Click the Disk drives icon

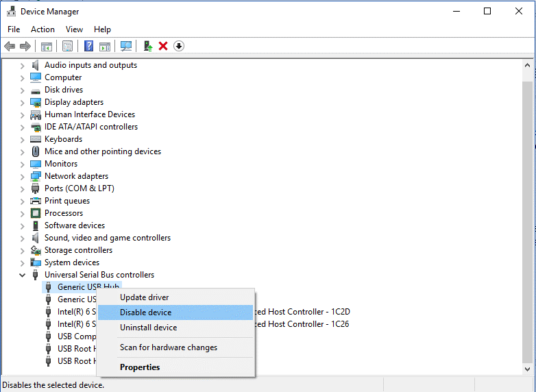pyautogui.click(x=36, y=90)
